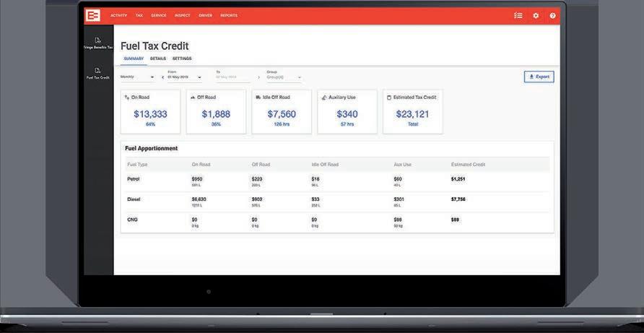The height and width of the screenshot is (333, 644).
Task: Click the Export button
Action: pyautogui.click(x=539, y=77)
